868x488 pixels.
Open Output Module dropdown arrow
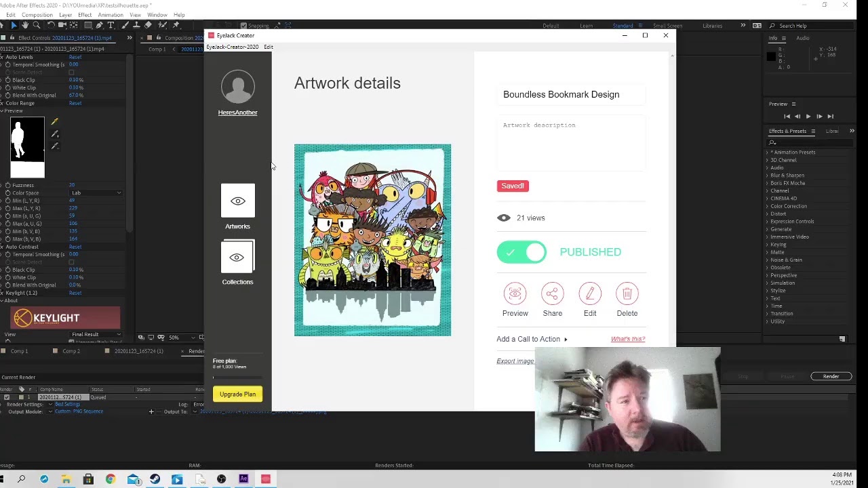50,411
